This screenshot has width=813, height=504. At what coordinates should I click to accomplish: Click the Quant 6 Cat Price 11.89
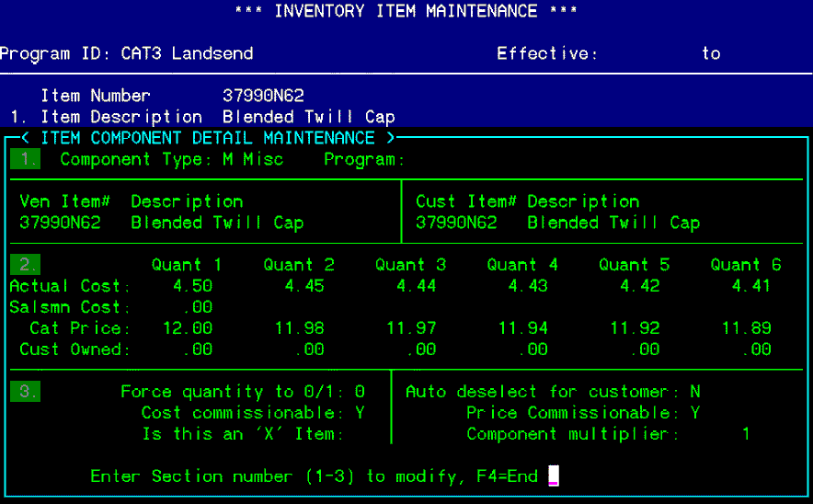(746, 328)
